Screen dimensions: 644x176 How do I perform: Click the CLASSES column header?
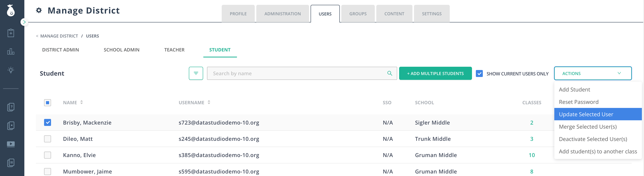[532, 103]
